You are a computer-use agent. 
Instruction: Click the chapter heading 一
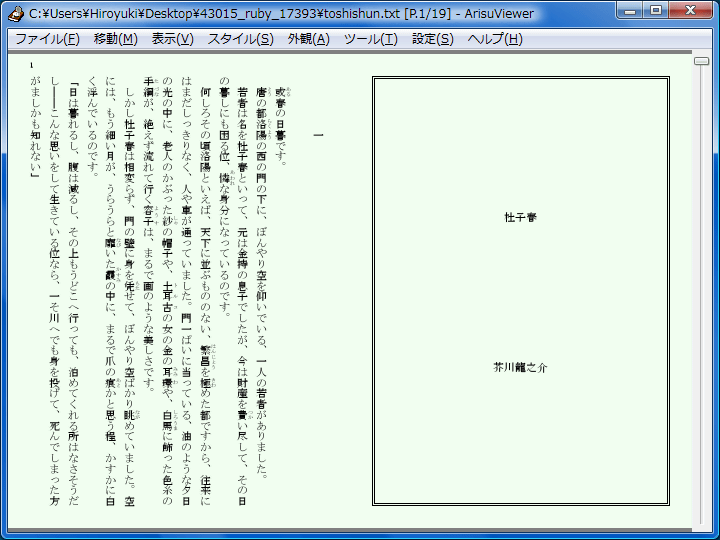318,135
